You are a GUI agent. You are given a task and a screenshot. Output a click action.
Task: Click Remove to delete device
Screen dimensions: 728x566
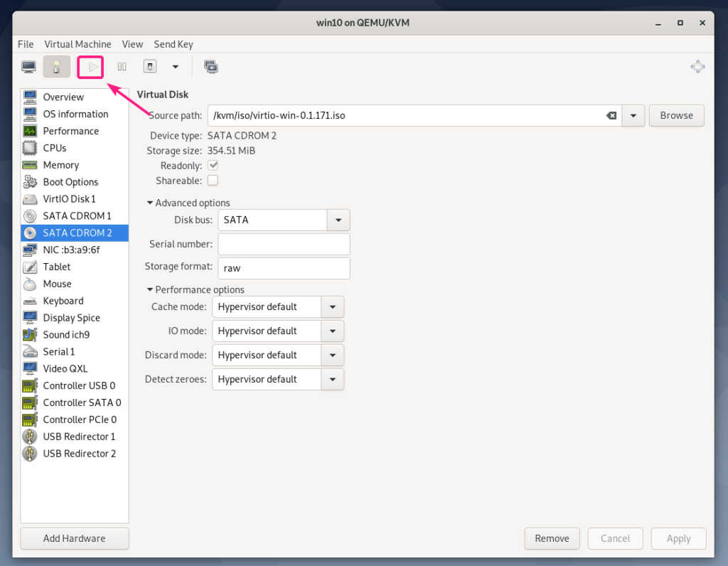pos(552,538)
